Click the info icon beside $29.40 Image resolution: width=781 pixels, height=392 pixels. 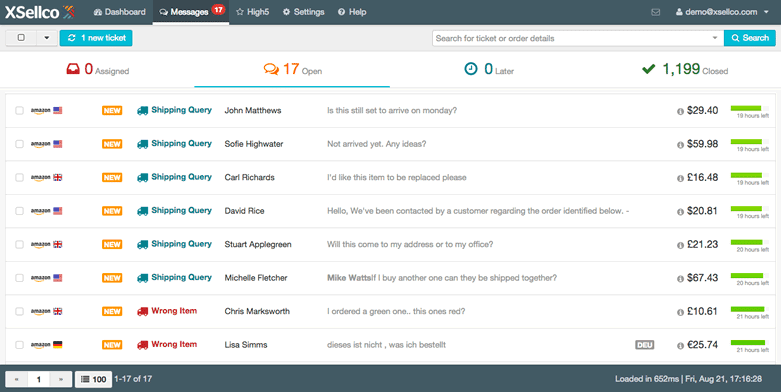680,112
